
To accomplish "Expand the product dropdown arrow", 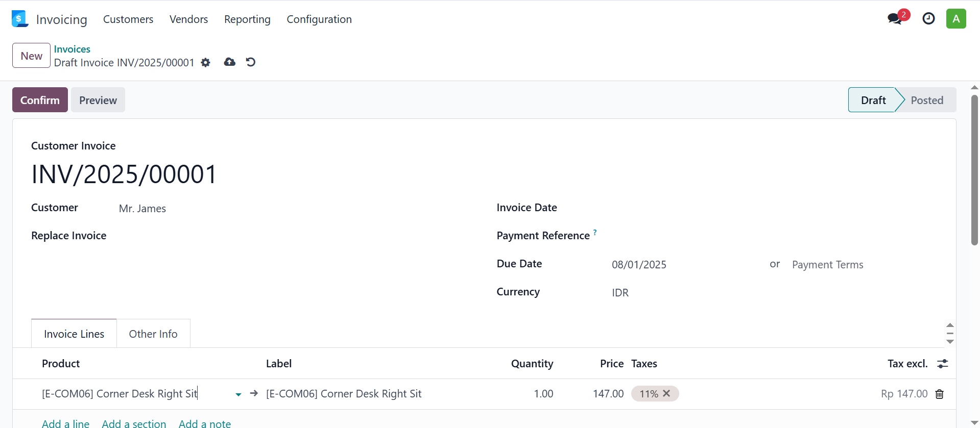I will tap(238, 394).
